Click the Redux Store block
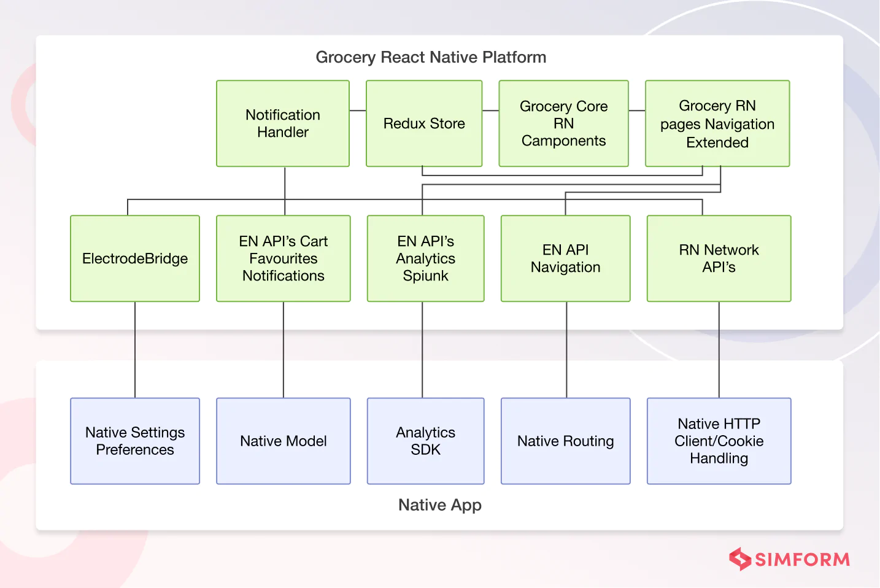Viewport: 880px width, 588px height. [x=424, y=123]
